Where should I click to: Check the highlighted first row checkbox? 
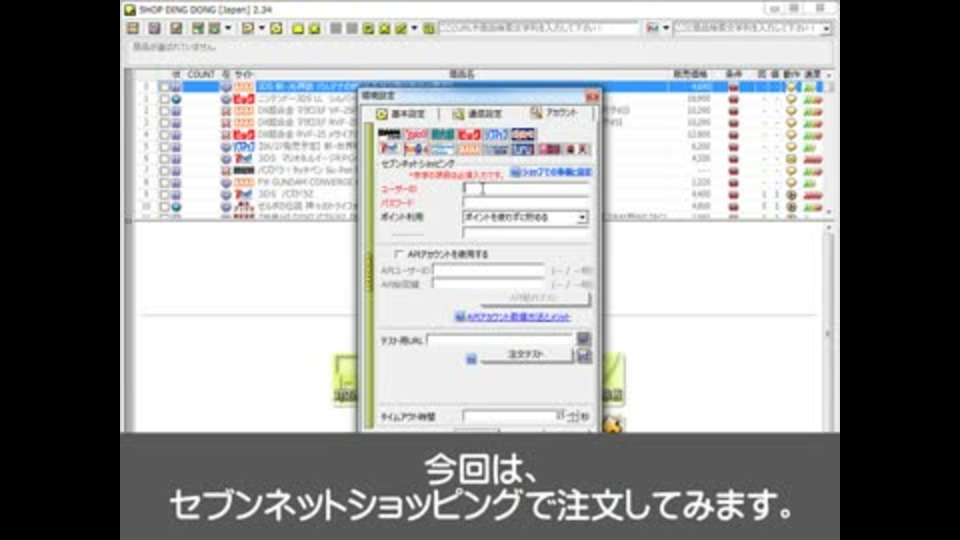click(x=164, y=87)
